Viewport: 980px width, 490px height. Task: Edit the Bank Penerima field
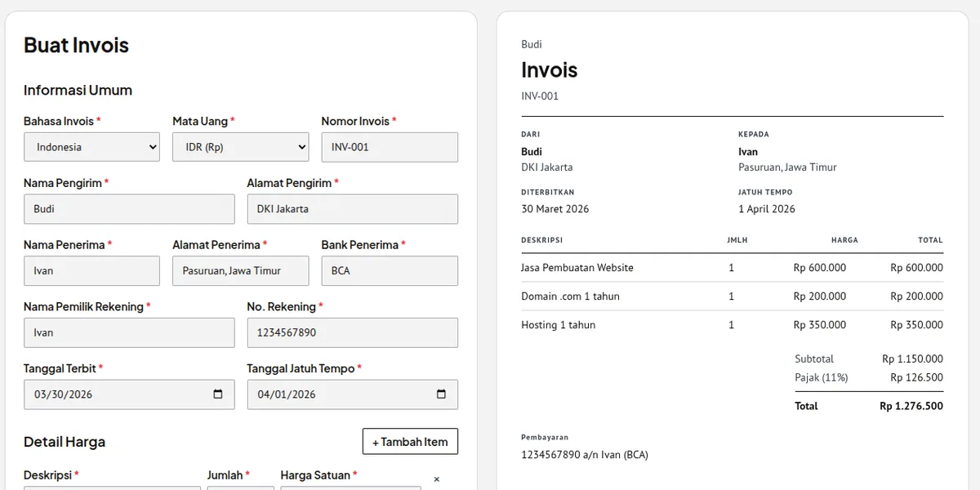(389, 271)
